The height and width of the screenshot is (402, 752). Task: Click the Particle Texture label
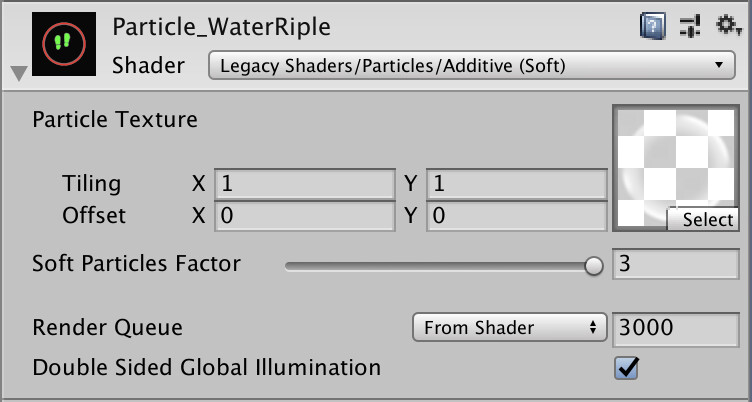[x=115, y=119]
